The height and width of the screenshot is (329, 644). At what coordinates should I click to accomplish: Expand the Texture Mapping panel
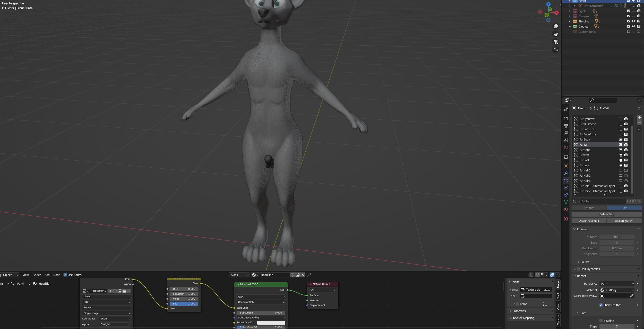[x=510, y=318]
